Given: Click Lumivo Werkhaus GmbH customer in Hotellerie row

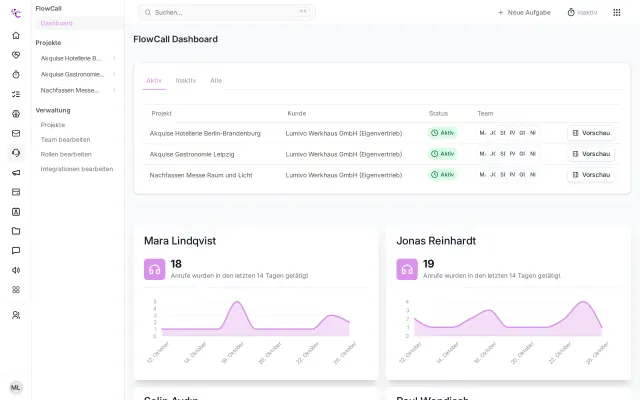Looking at the screenshot, I should click(344, 133).
